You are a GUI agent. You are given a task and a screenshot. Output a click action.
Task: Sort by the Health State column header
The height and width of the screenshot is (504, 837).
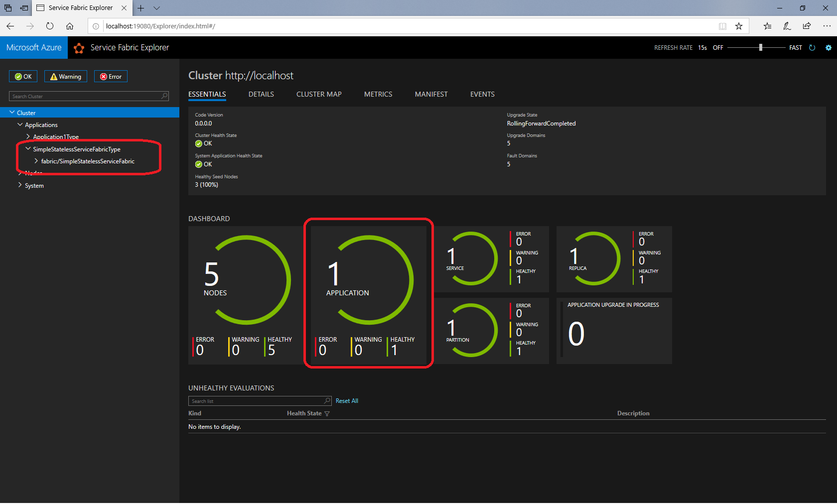point(304,413)
